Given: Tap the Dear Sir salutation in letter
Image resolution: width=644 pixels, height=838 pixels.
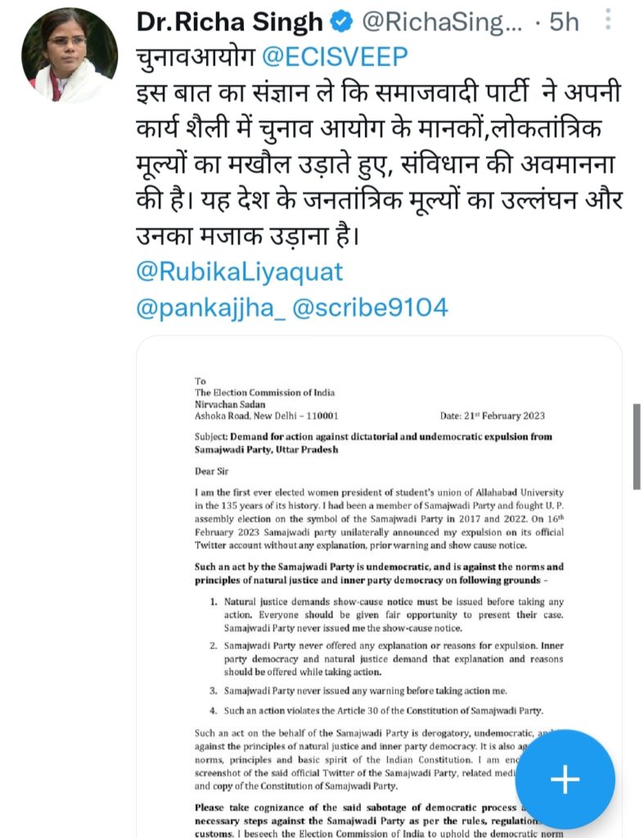Looking at the screenshot, I should 211,471.
